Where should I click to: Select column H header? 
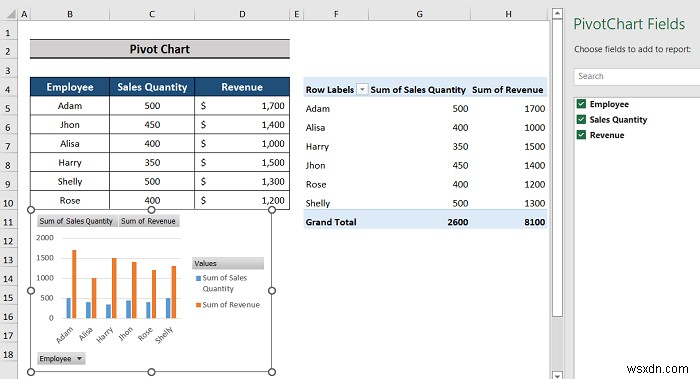click(x=508, y=14)
